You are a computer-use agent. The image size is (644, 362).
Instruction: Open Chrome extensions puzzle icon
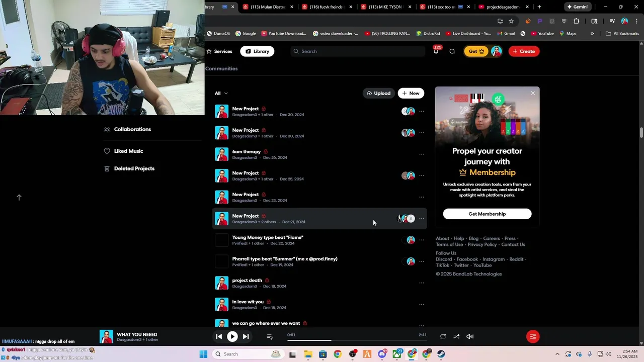(577, 21)
